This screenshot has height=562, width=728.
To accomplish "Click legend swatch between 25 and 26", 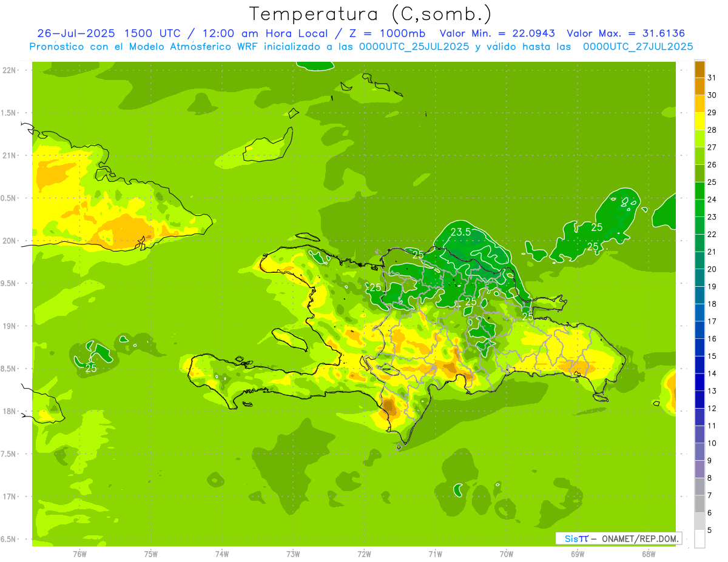I will coord(699,173).
